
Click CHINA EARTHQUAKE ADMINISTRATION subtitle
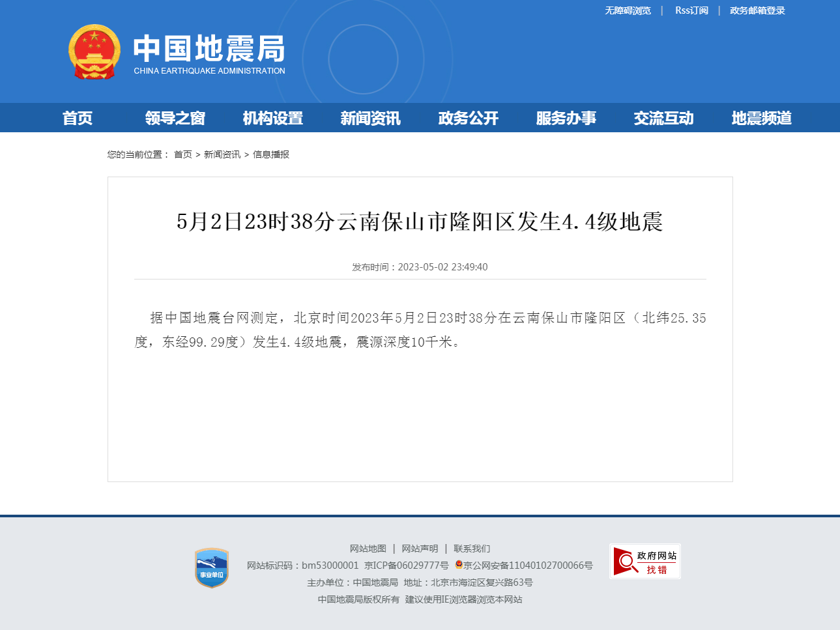click(x=209, y=71)
